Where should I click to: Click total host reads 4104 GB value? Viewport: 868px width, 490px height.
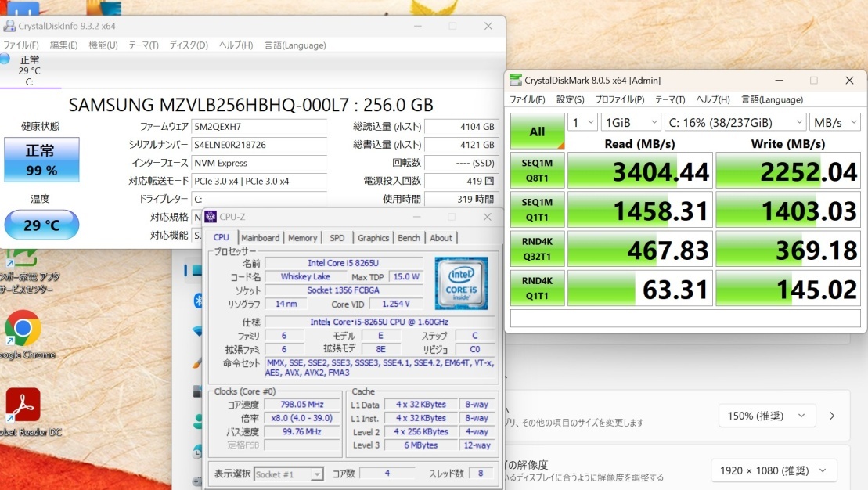[460, 126]
